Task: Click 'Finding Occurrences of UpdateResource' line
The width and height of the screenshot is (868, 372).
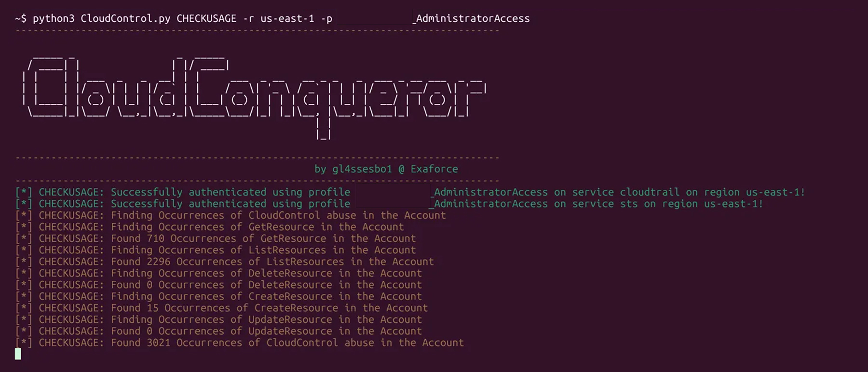Action: [218, 319]
